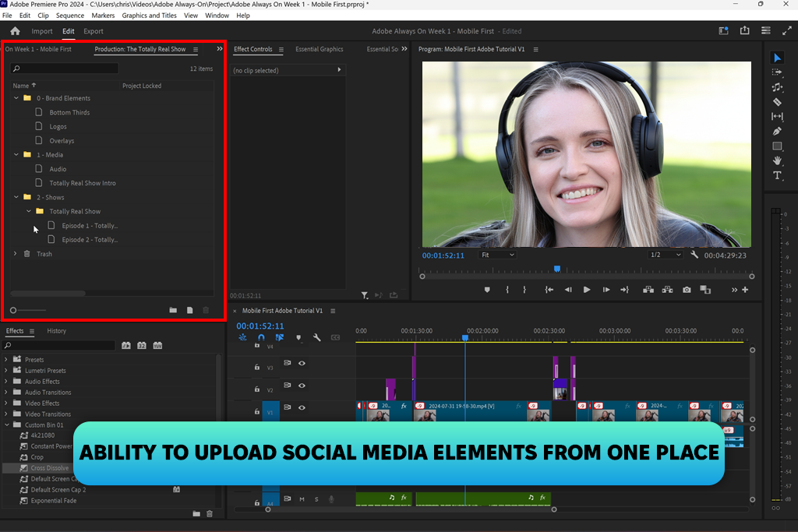The width and height of the screenshot is (798, 532).
Task: Select the Hand tool
Action: (777, 160)
